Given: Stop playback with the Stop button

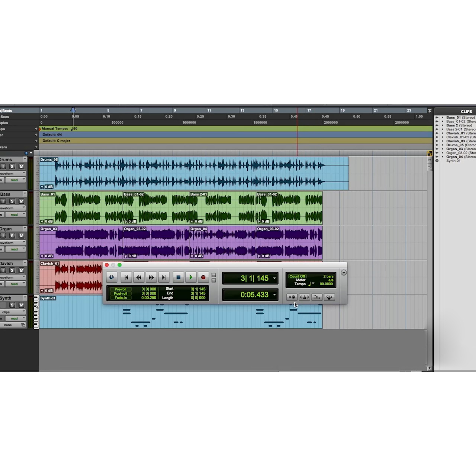Looking at the screenshot, I should pos(178,277).
